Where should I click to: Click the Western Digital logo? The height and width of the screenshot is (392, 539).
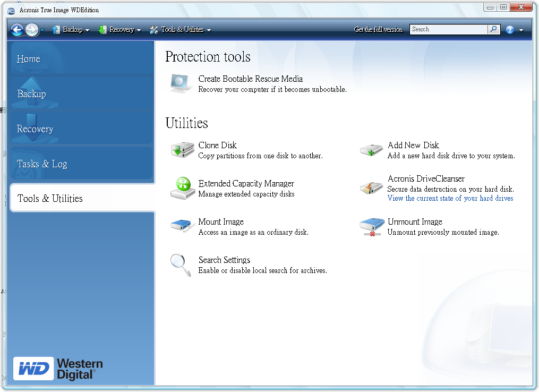(58, 369)
